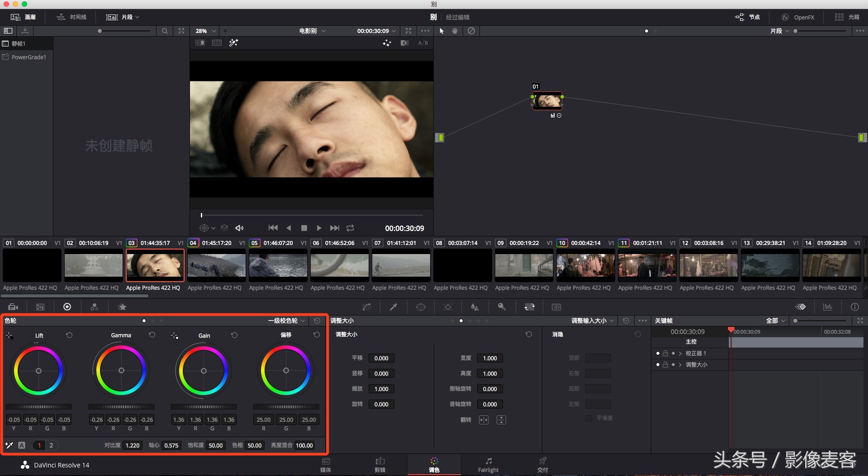868x476 pixels.
Task: Open the Tracker palette
Action: 448,307
